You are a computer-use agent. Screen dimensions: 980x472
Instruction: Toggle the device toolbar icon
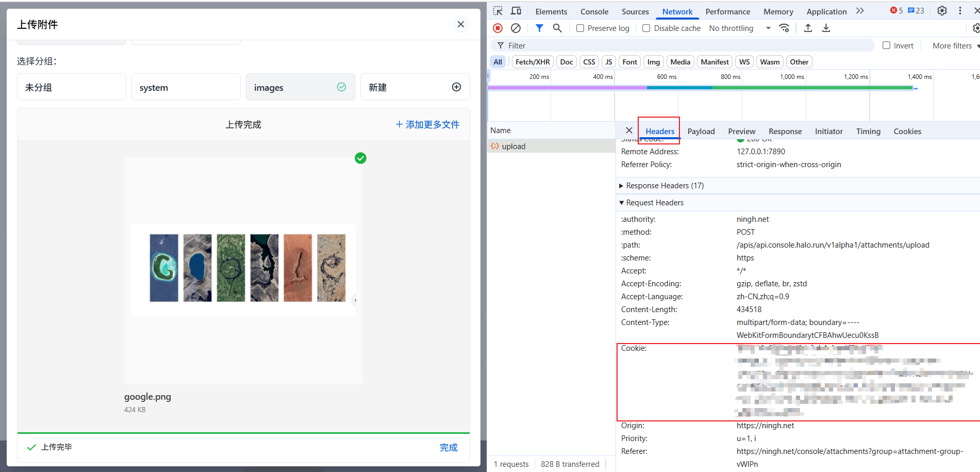coord(516,11)
